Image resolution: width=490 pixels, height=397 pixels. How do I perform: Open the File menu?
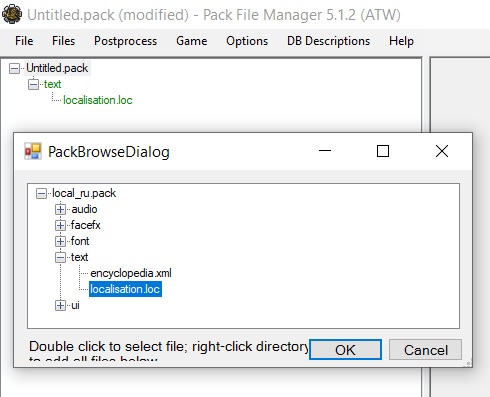tap(24, 41)
